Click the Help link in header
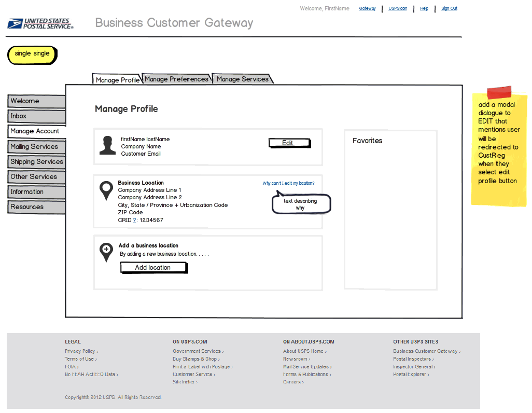 point(424,8)
